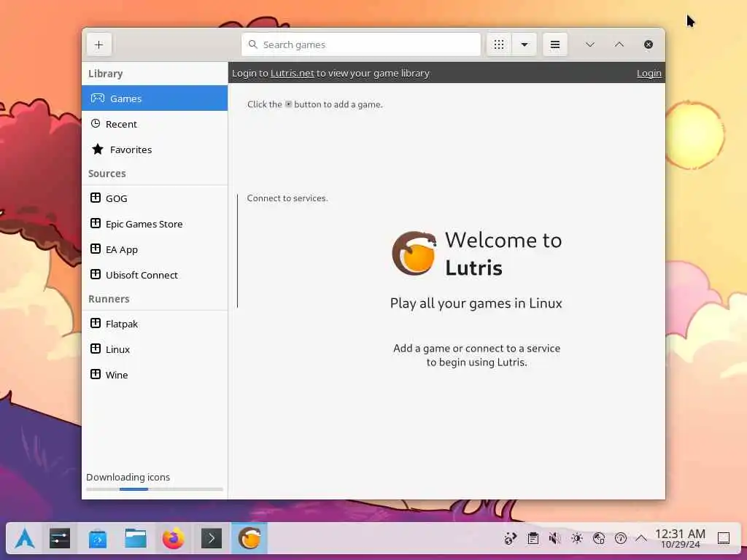Select Epic Games Store source
Screen dimensions: 747x560
[155, 224]
